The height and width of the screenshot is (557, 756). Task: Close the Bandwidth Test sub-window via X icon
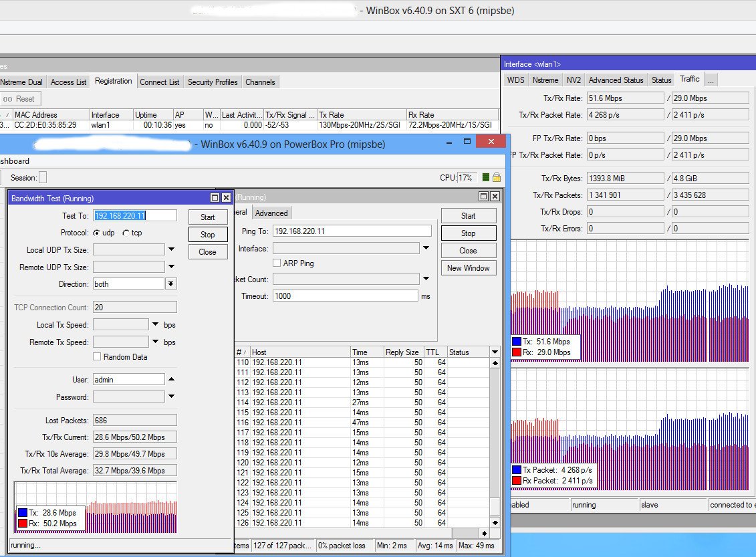(226, 198)
